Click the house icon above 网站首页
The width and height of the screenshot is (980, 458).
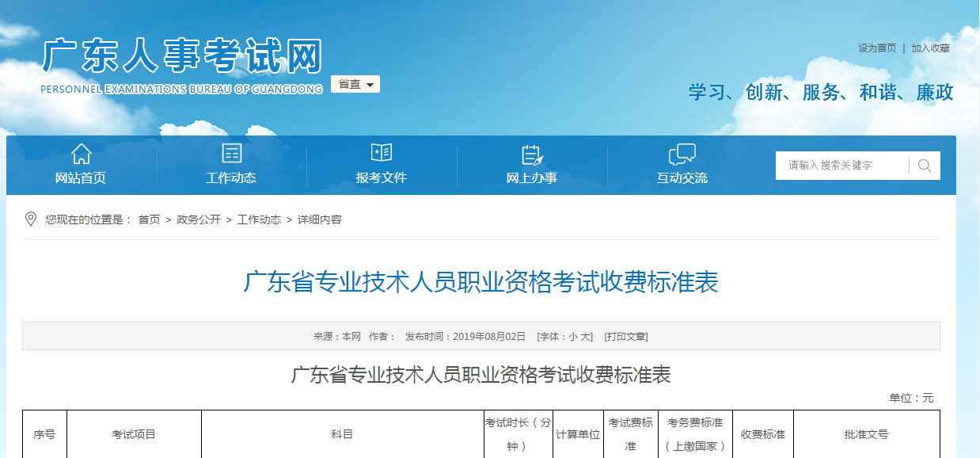pos(81,154)
